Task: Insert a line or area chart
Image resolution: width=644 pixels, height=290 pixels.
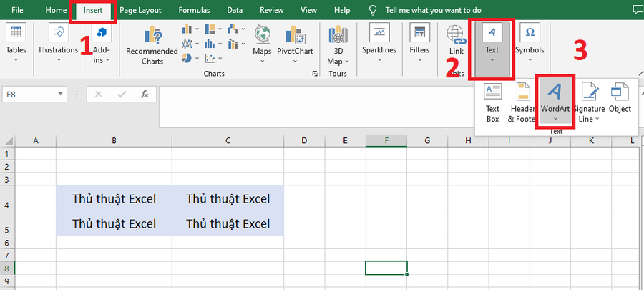Action: tap(187, 43)
